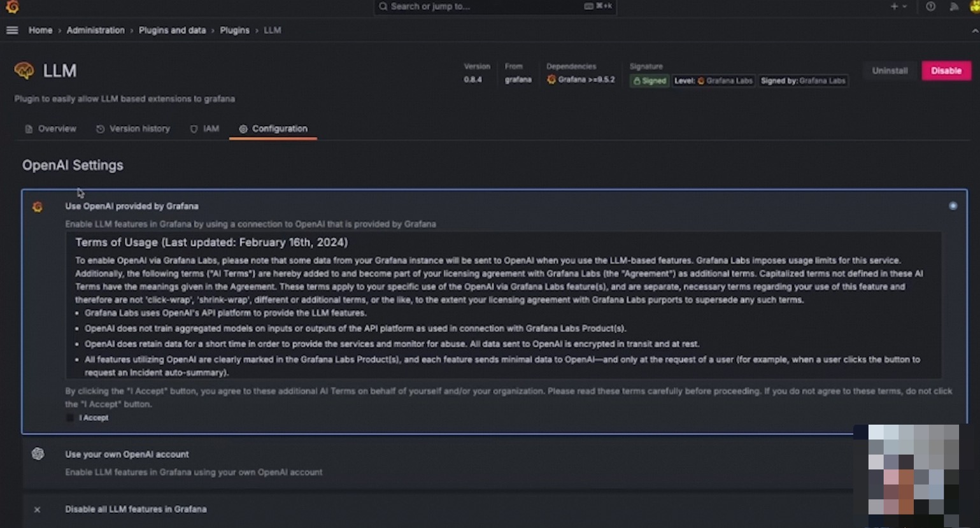The image size is (980, 528).
Task: Click the green Signed badge
Action: tap(649, 81)
